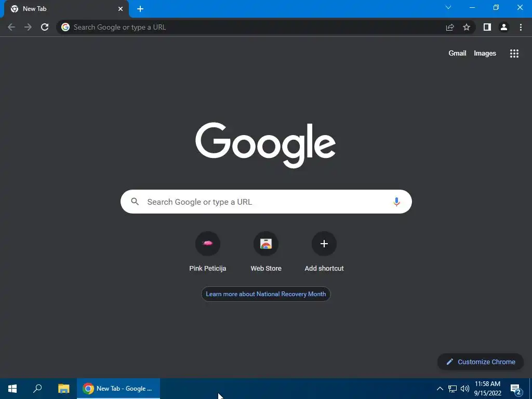Go back using the browser back arrow
This screenshot has height=399, width=532.
pos(11,27)
